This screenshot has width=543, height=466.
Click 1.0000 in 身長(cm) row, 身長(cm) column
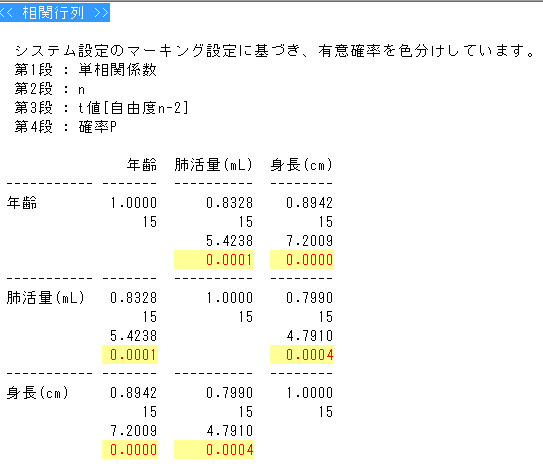[310, 393]
